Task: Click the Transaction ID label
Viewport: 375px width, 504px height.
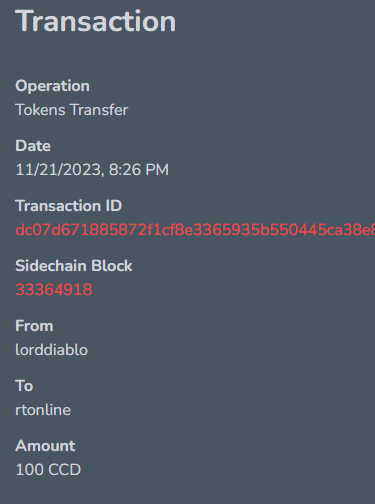Action: pyautogui.click(x=69, y=206)
